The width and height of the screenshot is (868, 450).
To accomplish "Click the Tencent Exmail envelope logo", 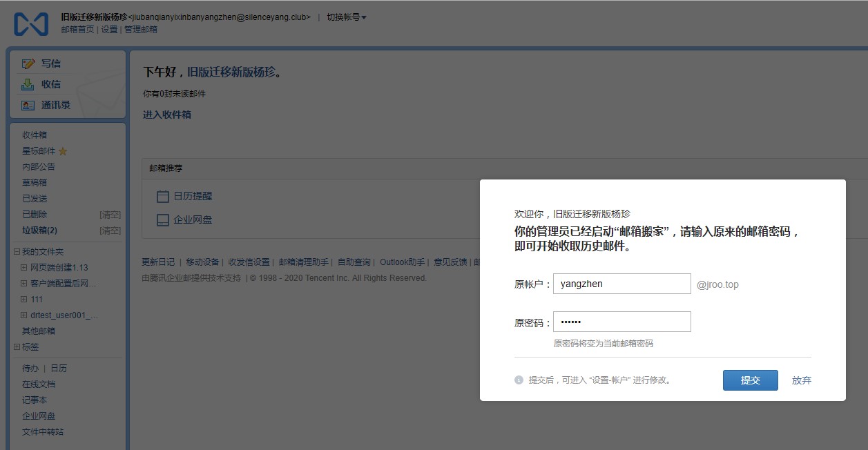I will (x=31, y=23).
